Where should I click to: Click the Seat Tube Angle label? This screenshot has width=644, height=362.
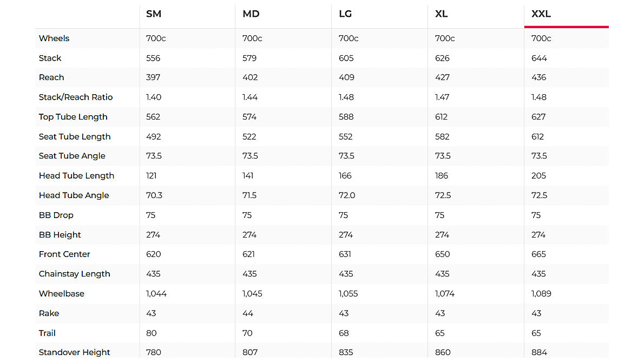[72, 156]
